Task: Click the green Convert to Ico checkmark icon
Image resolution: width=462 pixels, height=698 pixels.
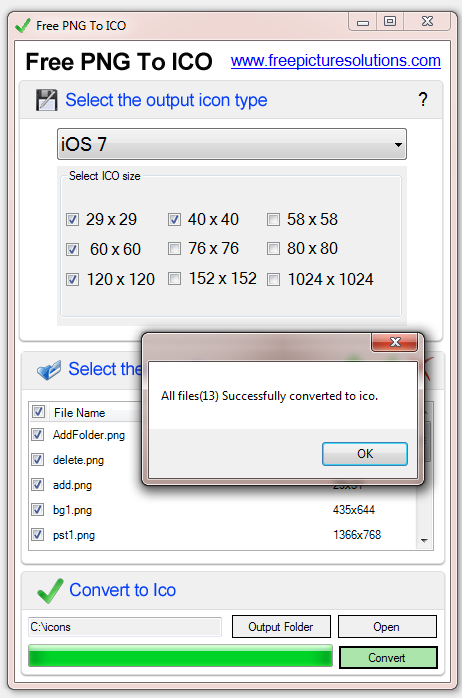Action: [50, 591]
